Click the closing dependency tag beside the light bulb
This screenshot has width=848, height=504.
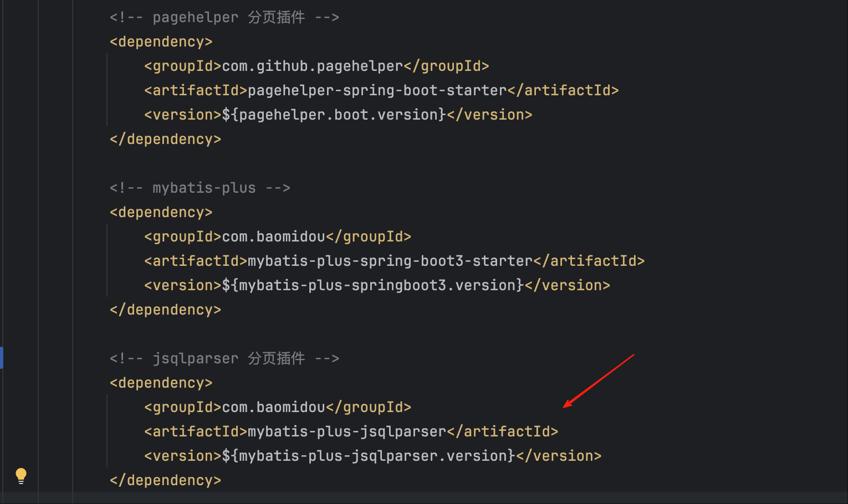[x=165, y=481]
